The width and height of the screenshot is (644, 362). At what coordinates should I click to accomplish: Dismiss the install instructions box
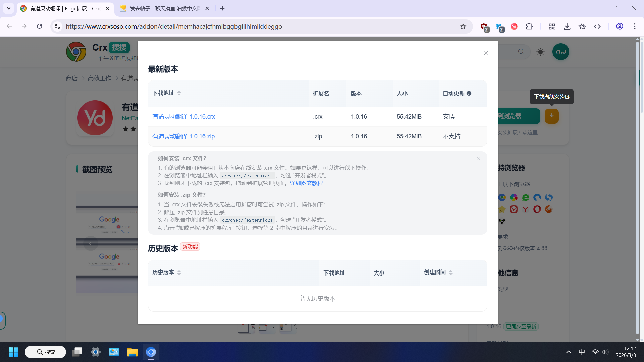tap(479, 159)
